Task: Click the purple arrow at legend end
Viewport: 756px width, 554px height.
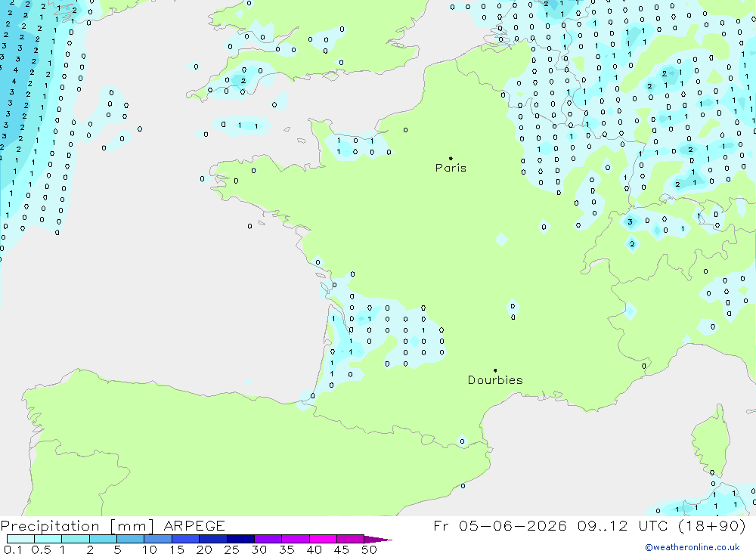Action: (x=378, y=539)
